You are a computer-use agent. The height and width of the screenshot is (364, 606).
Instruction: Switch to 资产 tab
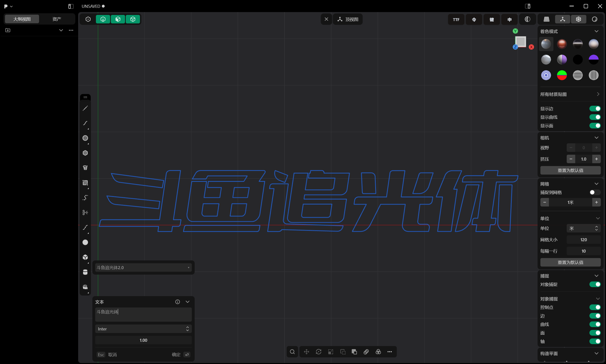pyautogui.click(x=57, y=19)
